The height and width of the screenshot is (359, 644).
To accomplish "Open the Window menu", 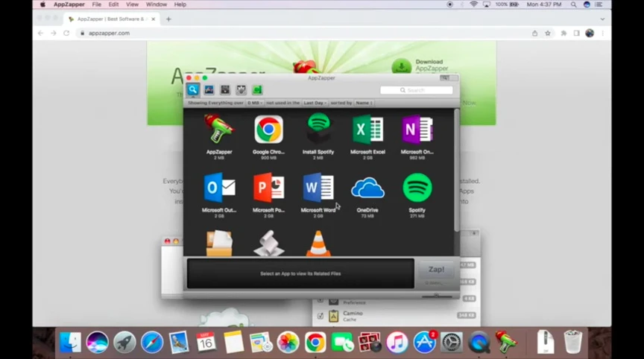I will (x=157, y=4).
